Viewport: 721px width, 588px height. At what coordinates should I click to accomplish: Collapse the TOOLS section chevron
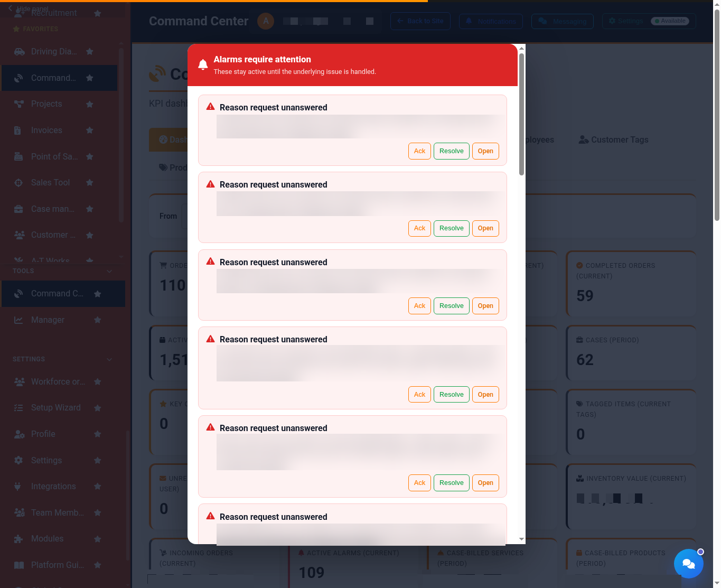point(109,271)
